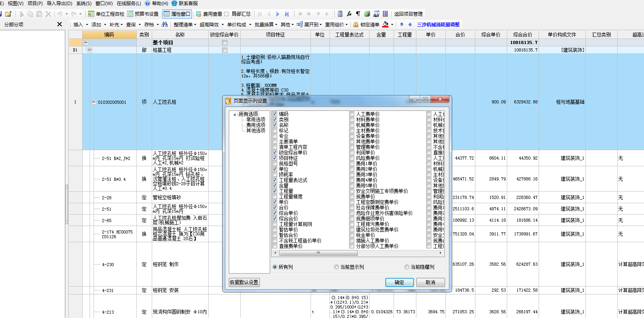Select 费用选项 tree item
The image size is (644, 318).
(256, 125)
